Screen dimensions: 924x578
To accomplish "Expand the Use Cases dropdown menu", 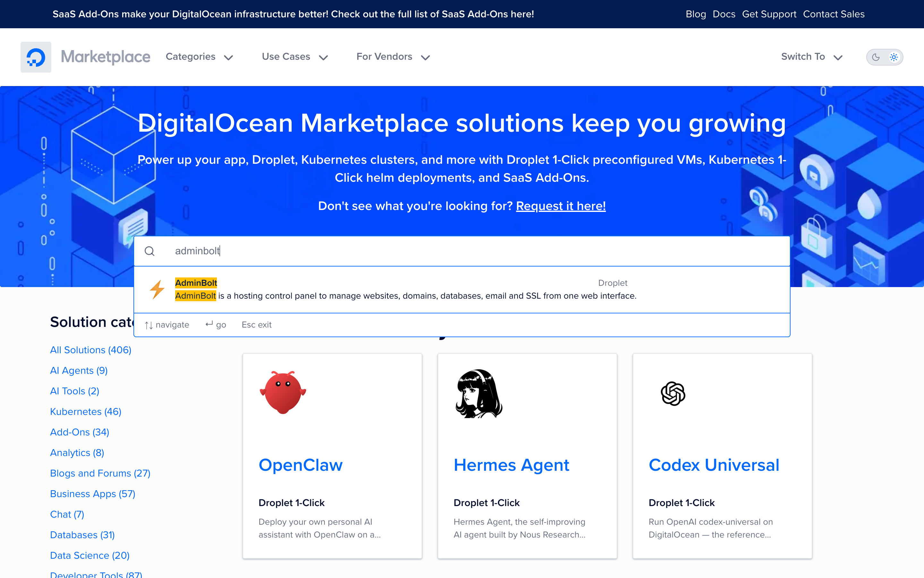I will (x=295, y=57).
